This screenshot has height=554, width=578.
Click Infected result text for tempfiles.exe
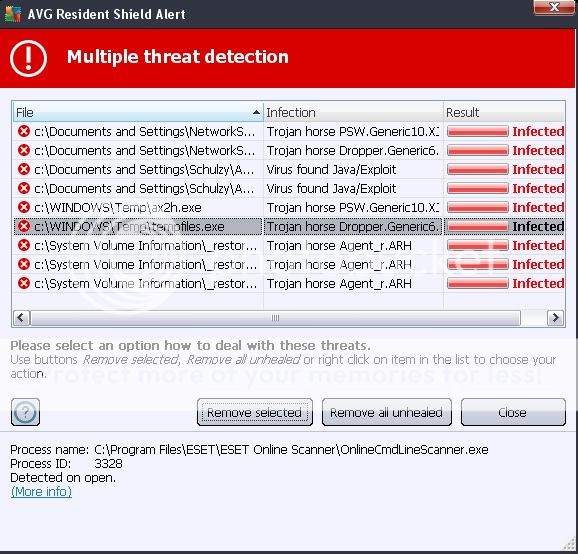538,227
